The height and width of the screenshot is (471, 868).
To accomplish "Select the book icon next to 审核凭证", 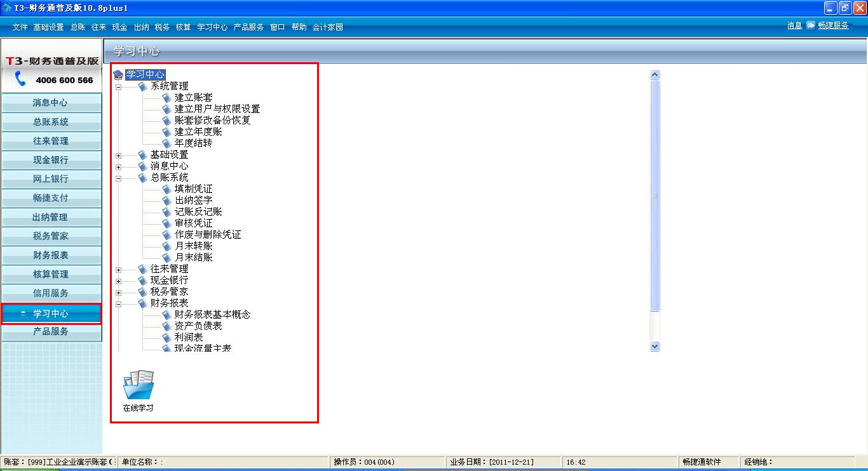I will (166, 223).
